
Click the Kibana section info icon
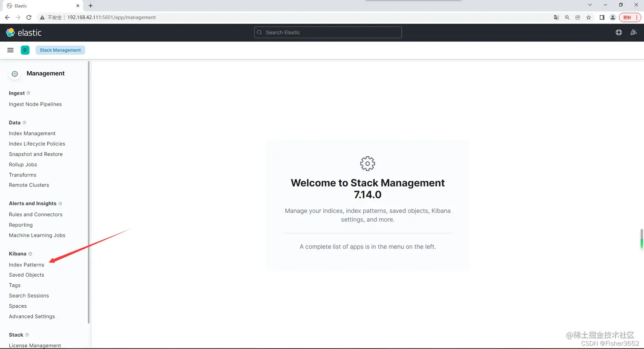pos(30,254)
